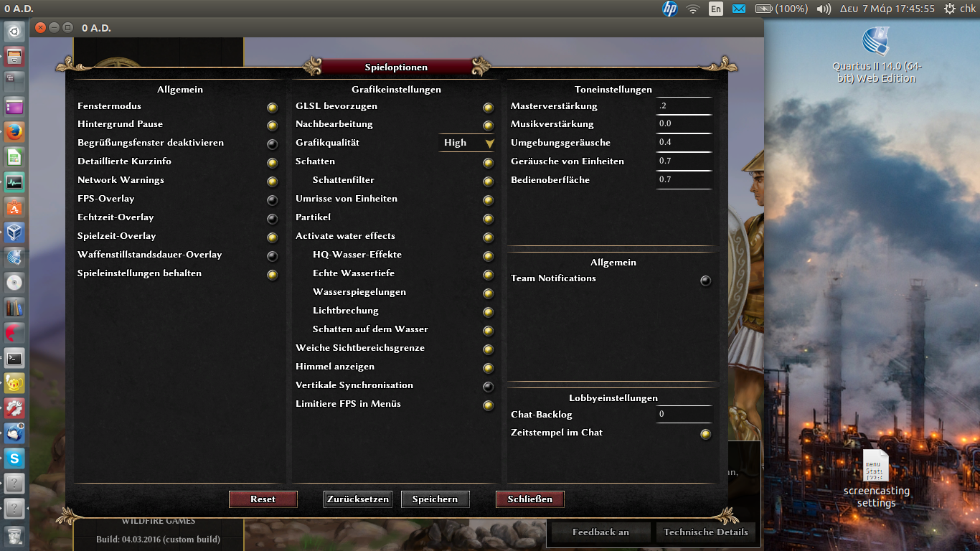
Task: Launch Terminal from the dock
Action: 14,358
